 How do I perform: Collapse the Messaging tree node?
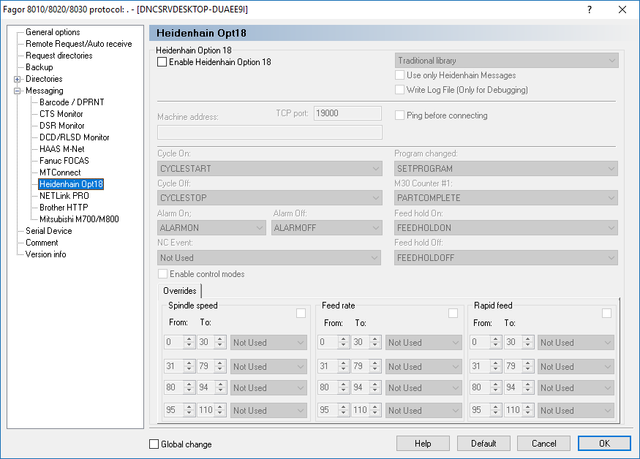(17, 91)
